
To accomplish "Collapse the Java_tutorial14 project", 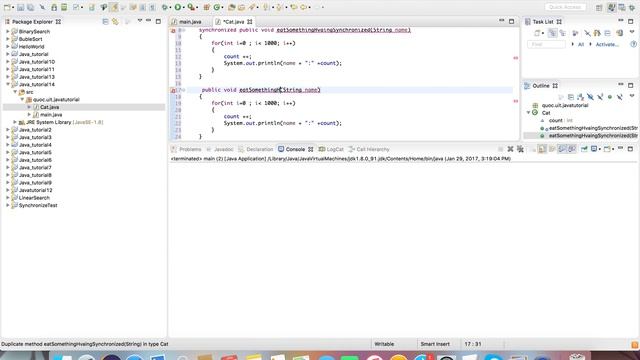I will [7, 84].
